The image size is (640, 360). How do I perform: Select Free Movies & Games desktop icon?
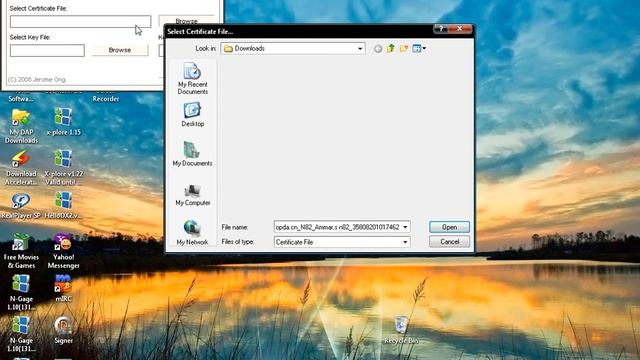coord(21,251)
